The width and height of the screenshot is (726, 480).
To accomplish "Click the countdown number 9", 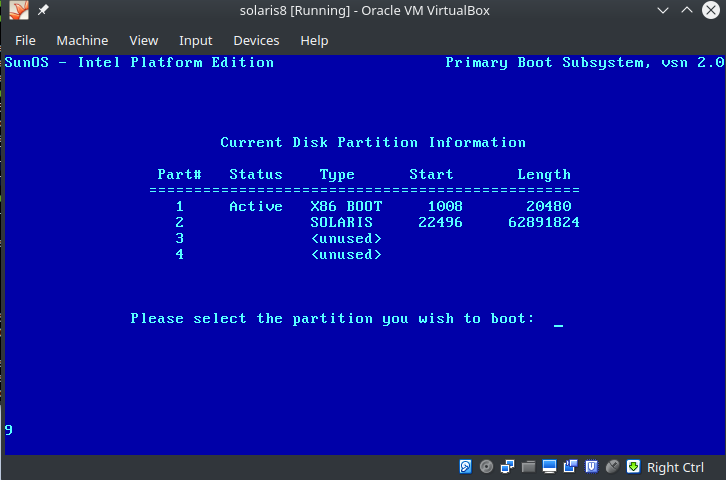I will pyautogui.click(x=8, y=430).
